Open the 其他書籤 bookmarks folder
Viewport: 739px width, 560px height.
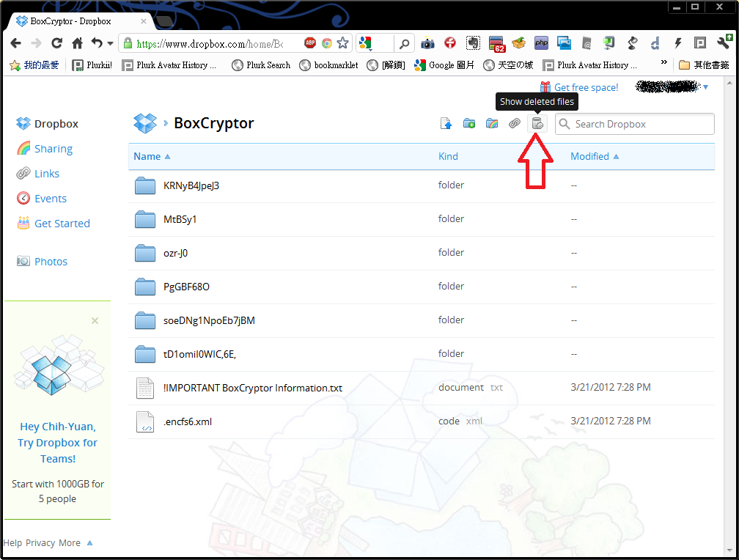[704, 65]
